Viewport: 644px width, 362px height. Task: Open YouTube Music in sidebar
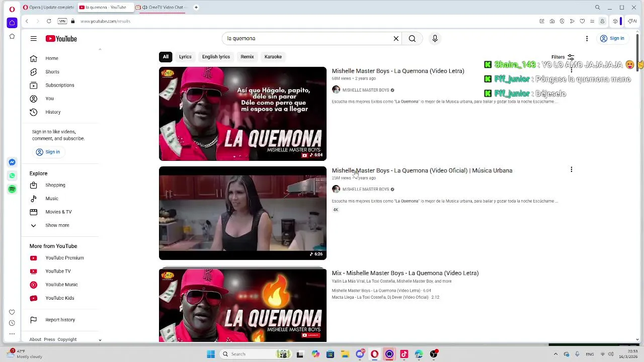pos(60,285)
